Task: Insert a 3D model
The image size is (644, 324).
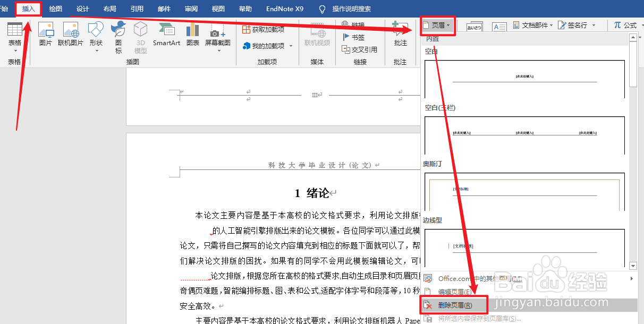Action: tap(140, 37)
